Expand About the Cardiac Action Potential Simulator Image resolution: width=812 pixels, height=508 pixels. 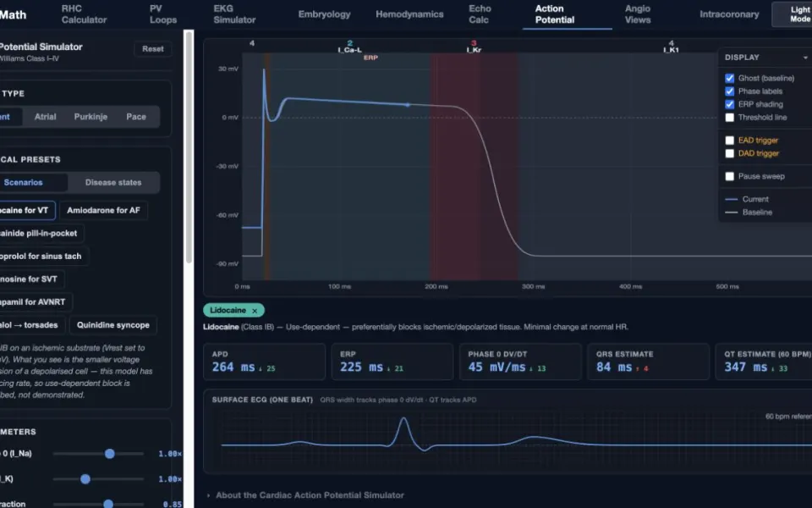point(304,495)
